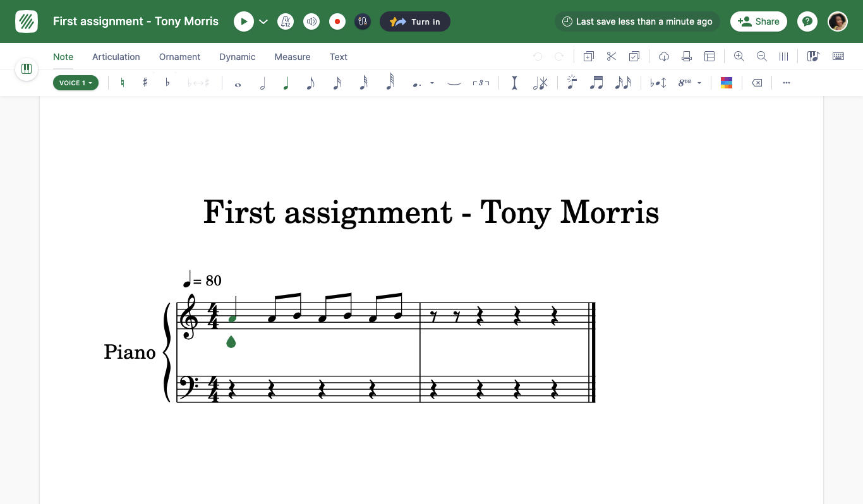
Task: Select the grace note tool
Action: tap(572, 83)
